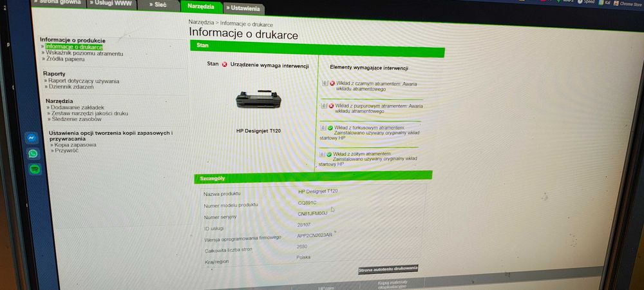Screen dimensions: 644x290
Task: Select the serial number CN81JFM0GJ
Action: click(x=312, y=213)
